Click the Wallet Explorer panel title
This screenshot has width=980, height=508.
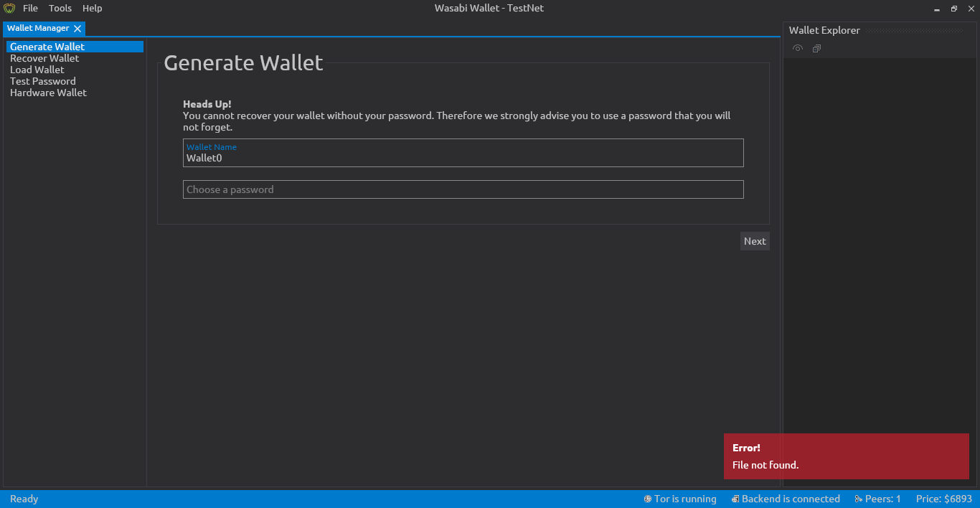(824, 30)
